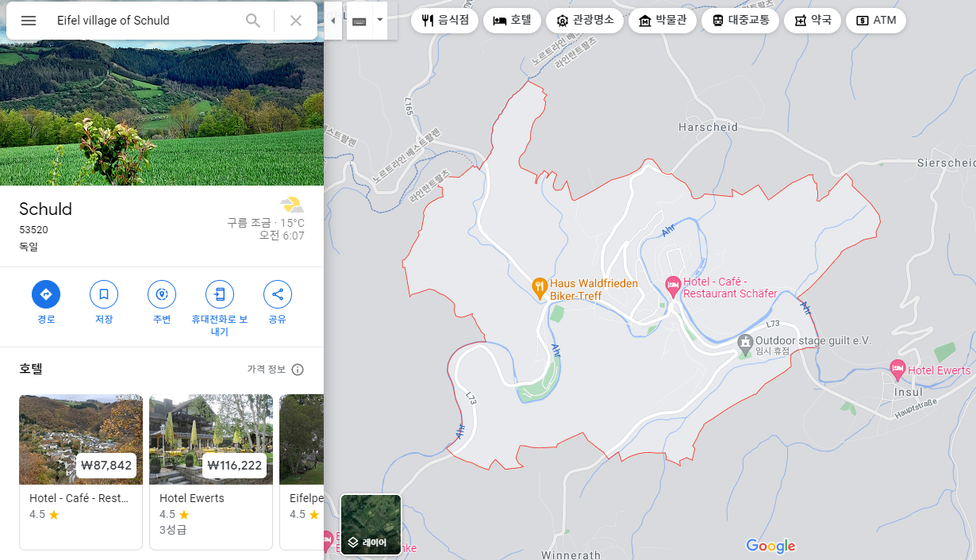This screenshot has width=976, height=560.
Task: Filter by ATM chip
Action: 876,21
